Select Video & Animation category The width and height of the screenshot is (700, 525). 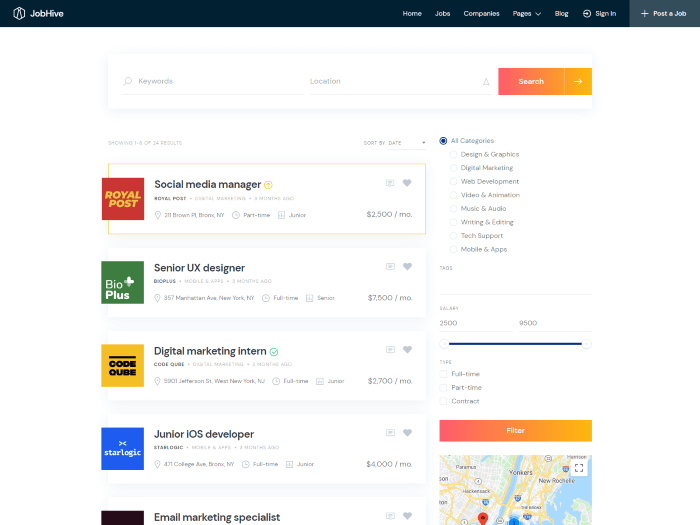pyautogui.click(x=453, y=195)
